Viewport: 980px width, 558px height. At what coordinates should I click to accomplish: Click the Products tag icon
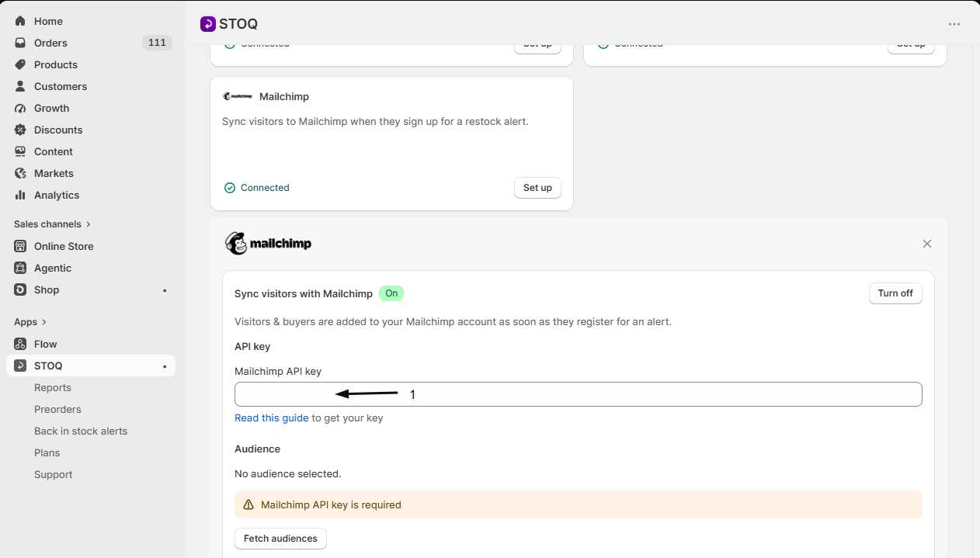pyautogui.click(x=20, y=64)
